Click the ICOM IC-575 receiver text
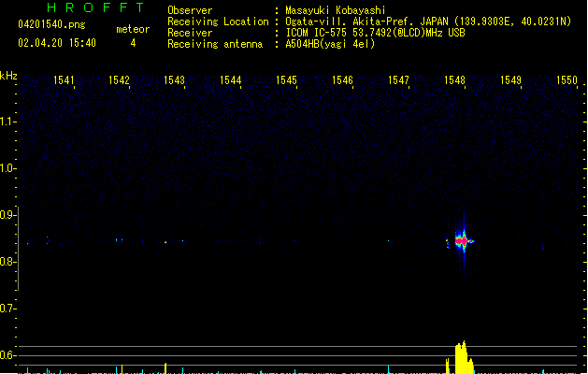The width and height of the screenshot is (588, 374). coord(376,33)
